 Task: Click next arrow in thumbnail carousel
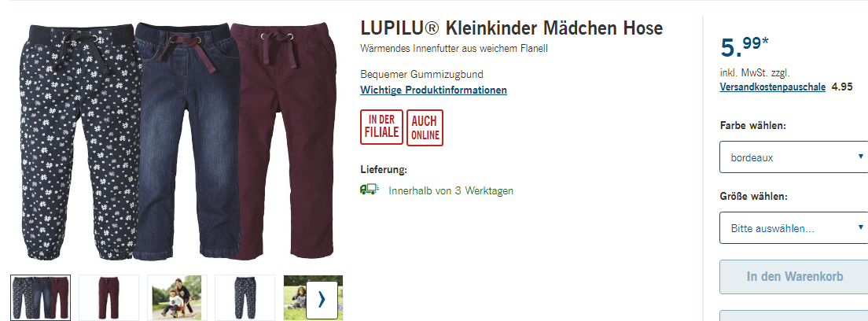click(x=322, y=300)
